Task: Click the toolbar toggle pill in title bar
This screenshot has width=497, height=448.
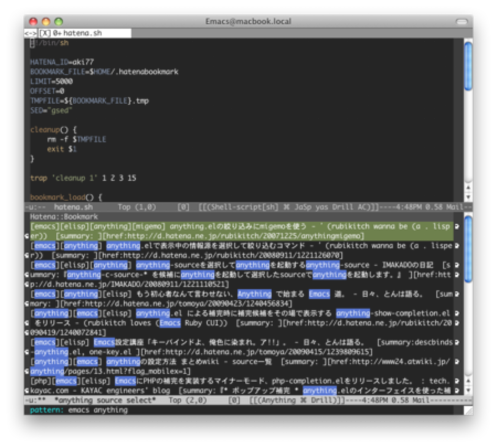Action: coord(461,21)
